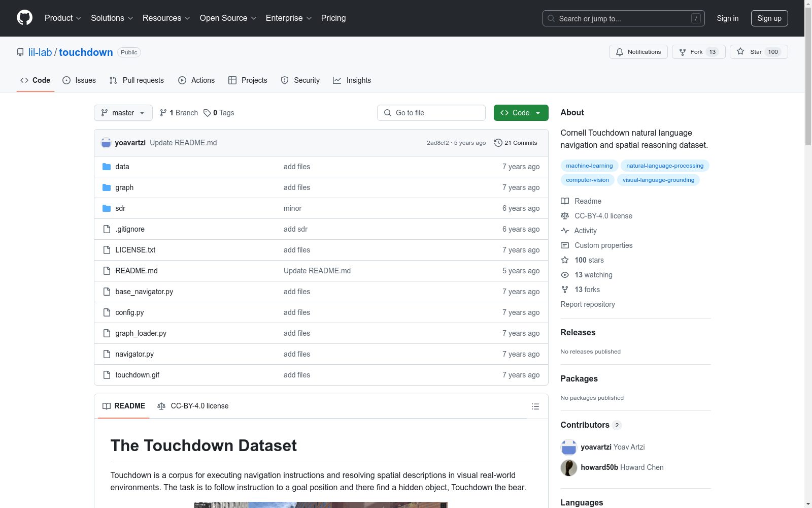Open the master branch dropdown
812x508 pixels.
(x=123, y=113)
